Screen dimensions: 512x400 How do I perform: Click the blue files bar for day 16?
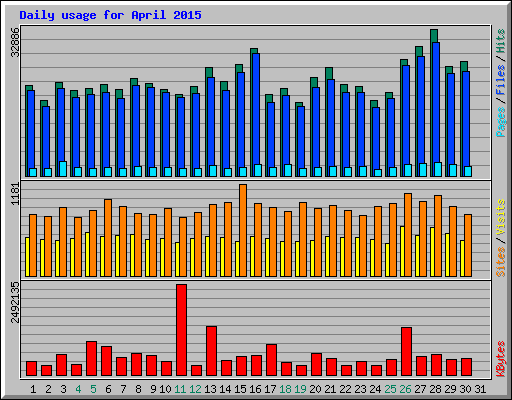pyautogui.click(x=256, y=109)
